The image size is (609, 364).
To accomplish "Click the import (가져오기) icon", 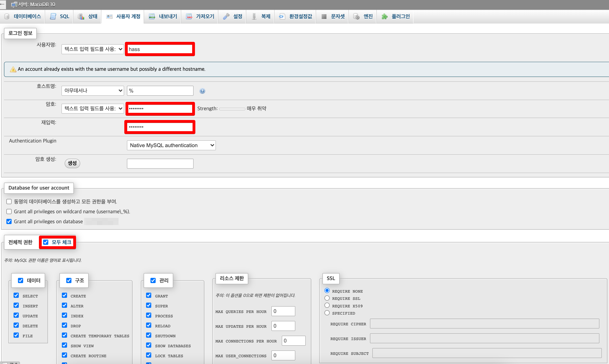I will [x=189, y=16].
